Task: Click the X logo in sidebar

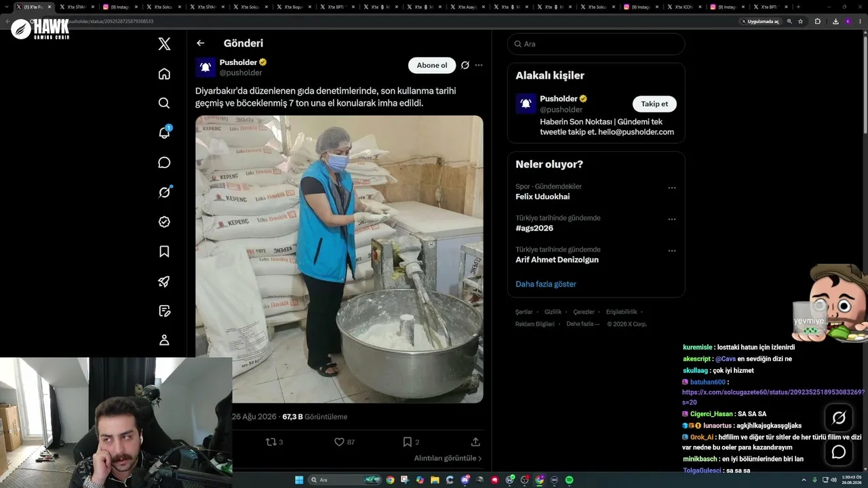Action: point(164,44)
